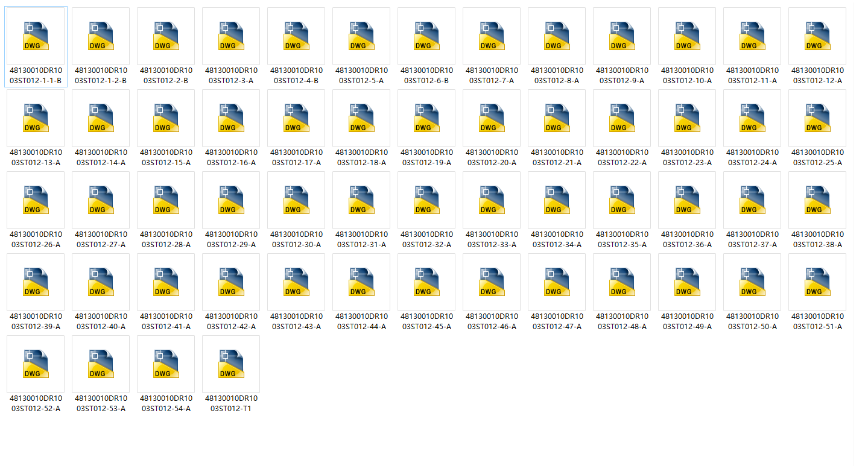Click the DWG file ending 012-12-A
The image size is (868, 466).
point(817,36)
